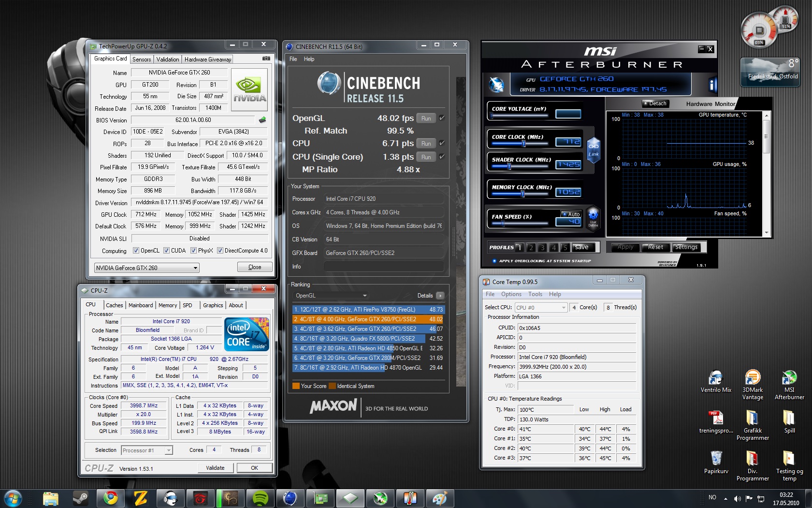The width and height of the screenshot is (812, 508).
Task: Click the Validate button in CPU-Z
Action: tap(215, 468)
